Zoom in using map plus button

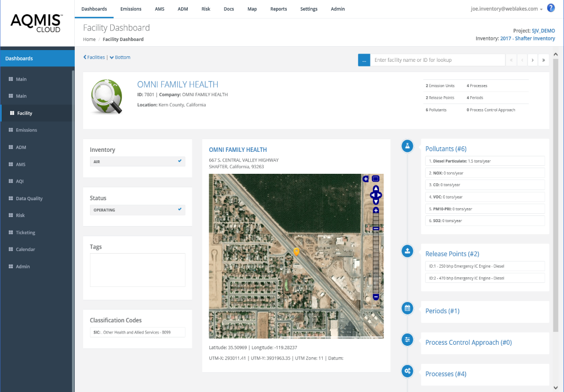click(376, 210)
